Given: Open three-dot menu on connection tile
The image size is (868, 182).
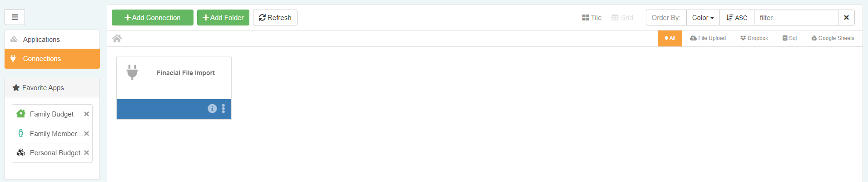Looking at the screenshot, I should (x=223, y=108).
